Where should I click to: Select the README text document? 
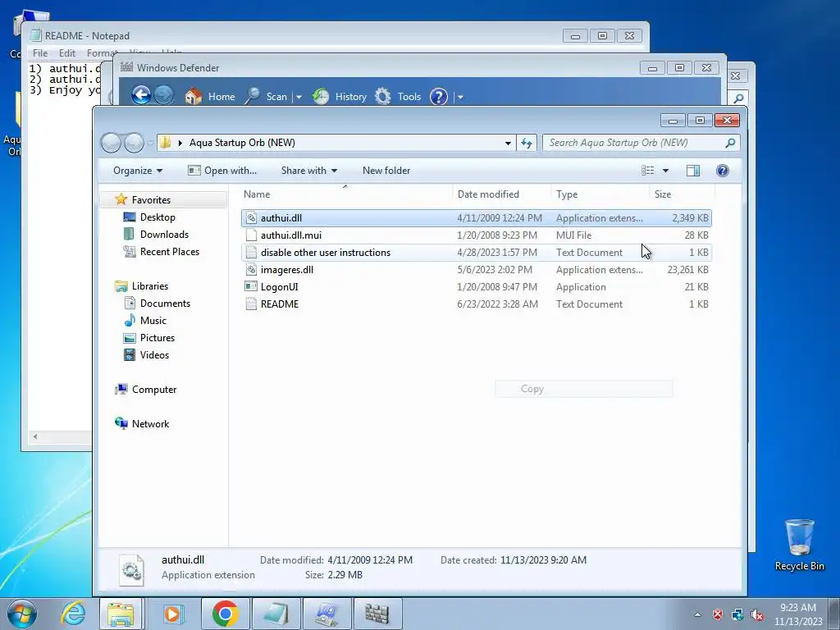[x=477, y=304]
